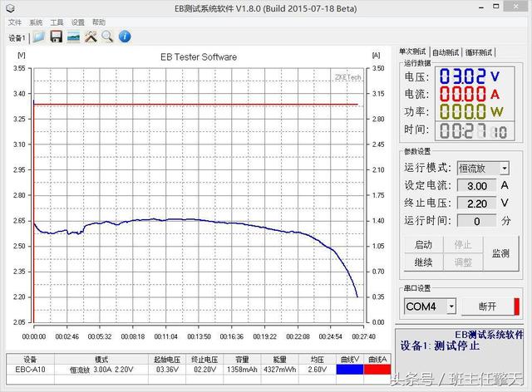Screen dimensions: 532x392
Task: Select the 4327mWh energy cell
Action: coord(280,370)
